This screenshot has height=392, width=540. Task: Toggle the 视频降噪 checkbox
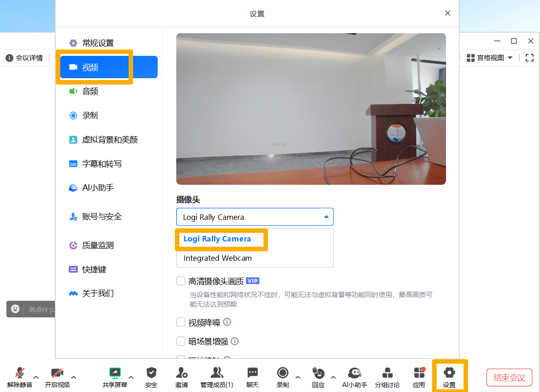coord(181,322)
